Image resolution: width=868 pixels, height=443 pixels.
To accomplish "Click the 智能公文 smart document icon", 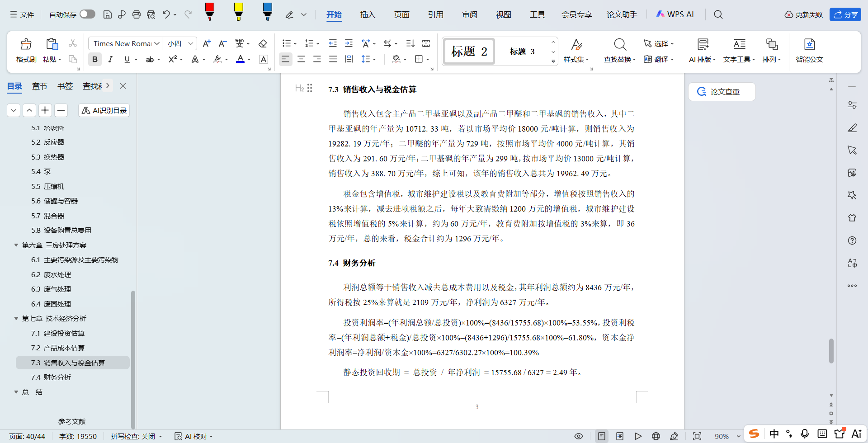I will [809, 44].
